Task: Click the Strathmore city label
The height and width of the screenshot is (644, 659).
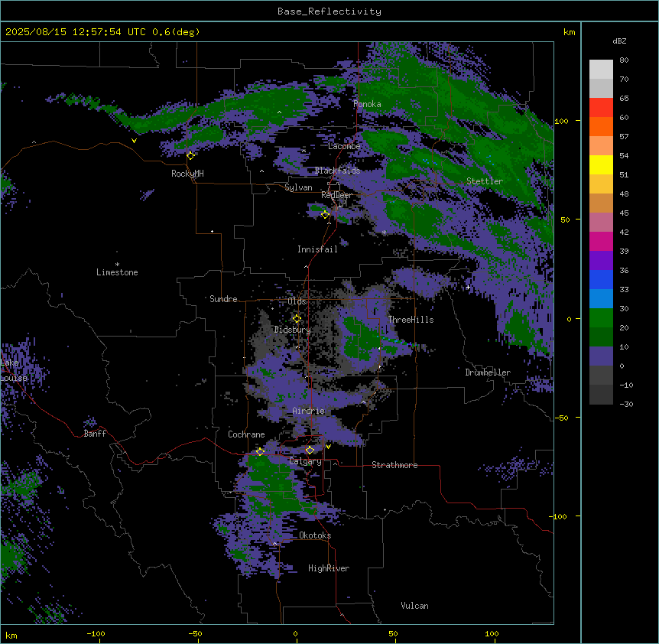Action: (394, 465)
